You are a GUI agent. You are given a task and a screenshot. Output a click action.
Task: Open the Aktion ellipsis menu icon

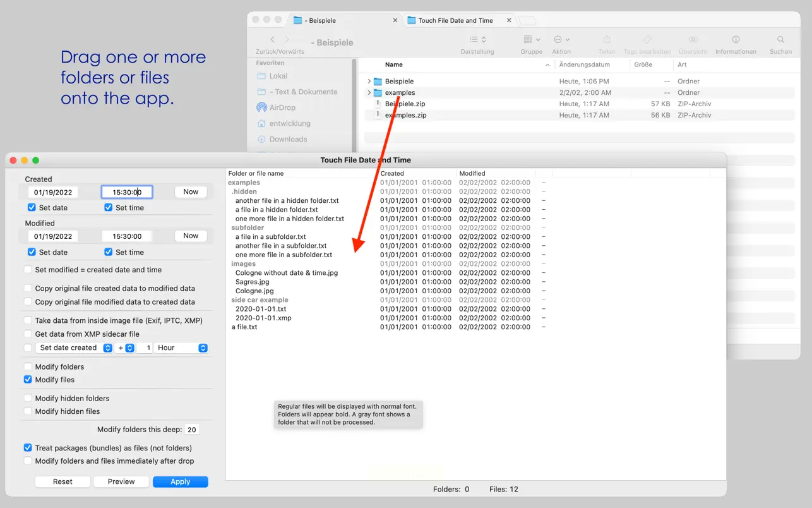[561, 40]
